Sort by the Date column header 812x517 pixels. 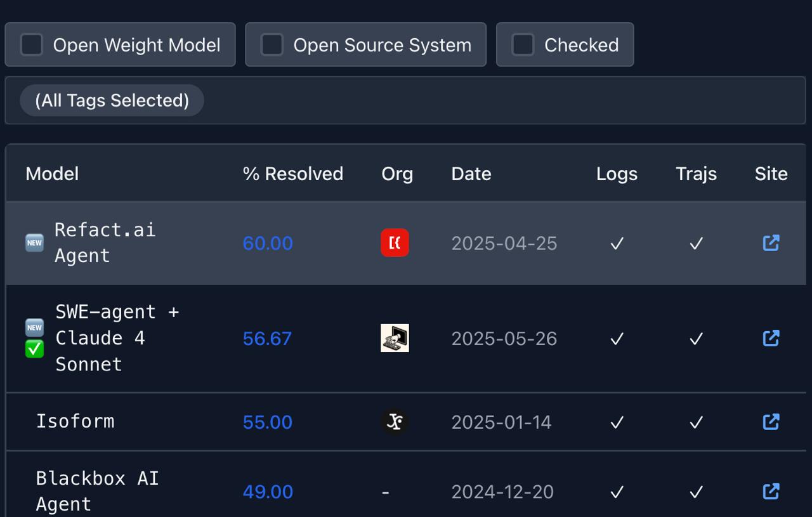tap(471, 174)
